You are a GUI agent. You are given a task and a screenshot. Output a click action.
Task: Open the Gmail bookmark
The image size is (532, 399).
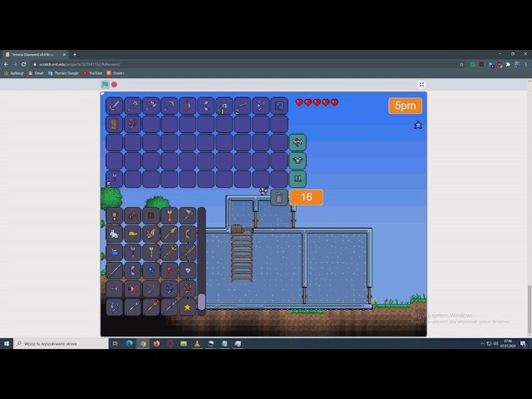click(36, 73)
